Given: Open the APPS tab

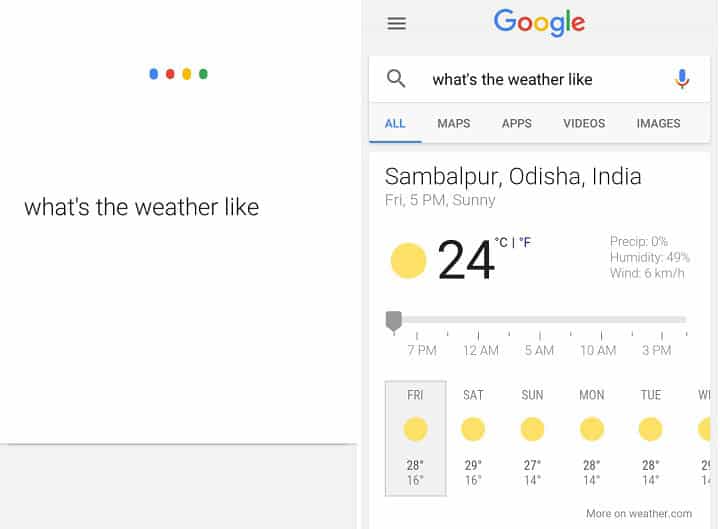Looking at the screenshot, I should (x=517, y=124).
